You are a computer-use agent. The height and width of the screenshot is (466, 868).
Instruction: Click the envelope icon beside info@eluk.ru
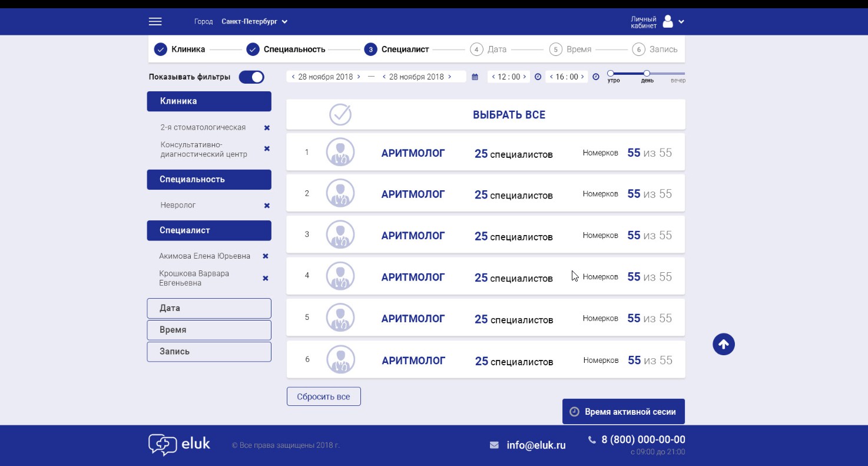pos(494,445)
